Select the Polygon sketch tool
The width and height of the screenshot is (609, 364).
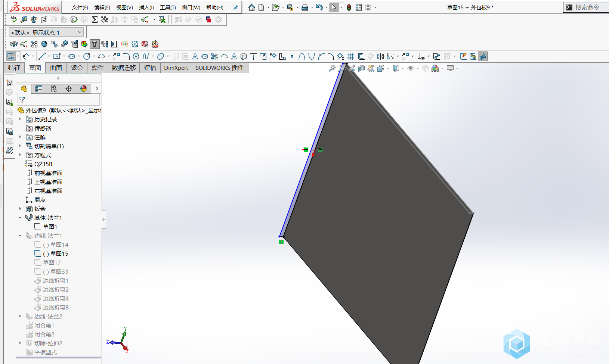click(136, 56)
